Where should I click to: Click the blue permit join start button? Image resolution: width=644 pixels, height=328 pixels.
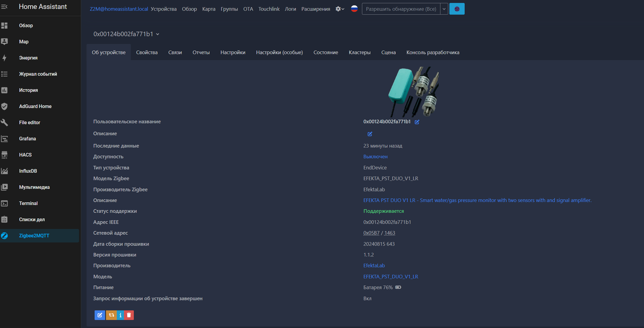click(x=457, y=9)
